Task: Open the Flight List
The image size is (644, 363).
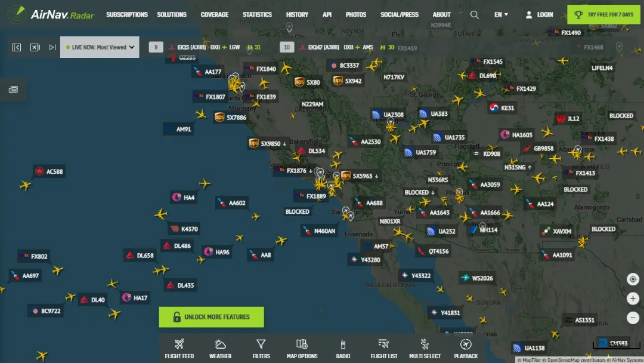Action: click(383, 349)
